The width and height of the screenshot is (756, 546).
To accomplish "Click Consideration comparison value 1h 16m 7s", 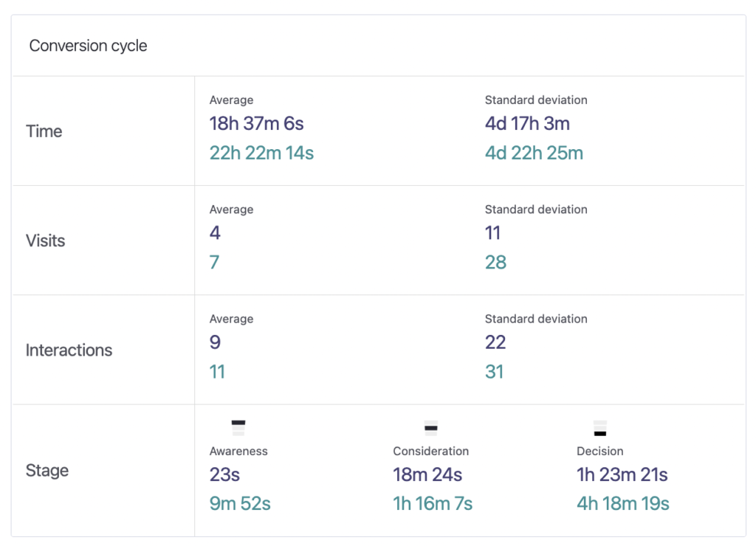I will coord(433,504).
